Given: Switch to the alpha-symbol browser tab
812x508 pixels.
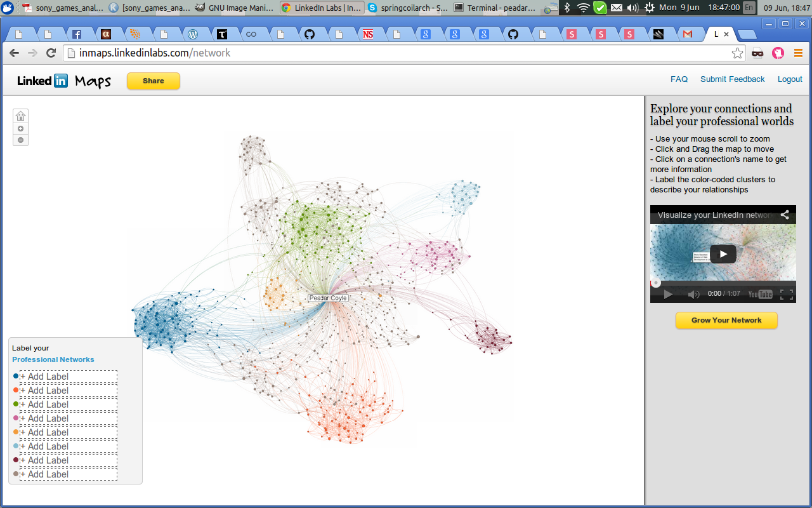Looking at the screenshot, I should pyautogui.click(x=105, y=34).
